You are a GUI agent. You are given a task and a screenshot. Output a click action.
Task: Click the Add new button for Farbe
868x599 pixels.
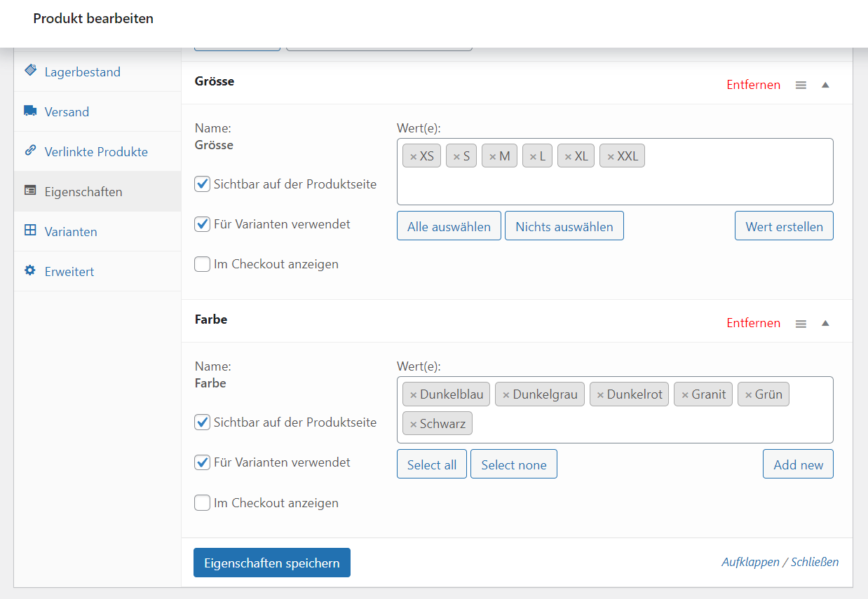(x=798, y=464)
